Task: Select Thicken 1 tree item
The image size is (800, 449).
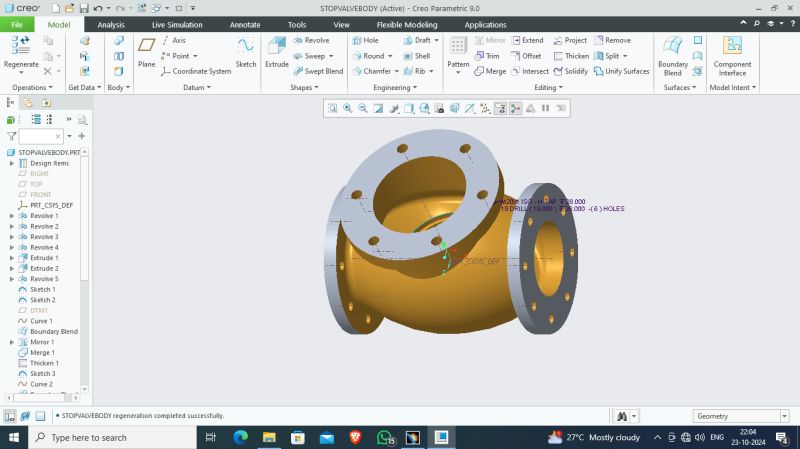Action: coord(39,363)
